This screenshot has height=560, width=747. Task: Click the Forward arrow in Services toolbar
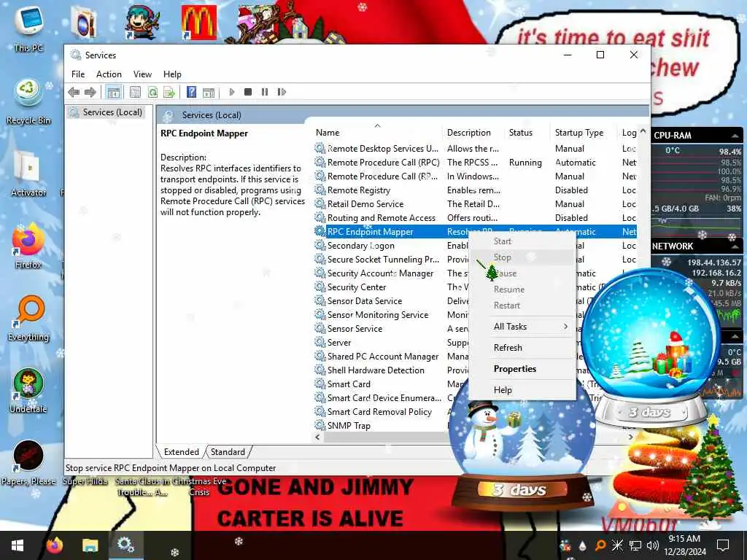click(x=90, y=92)
